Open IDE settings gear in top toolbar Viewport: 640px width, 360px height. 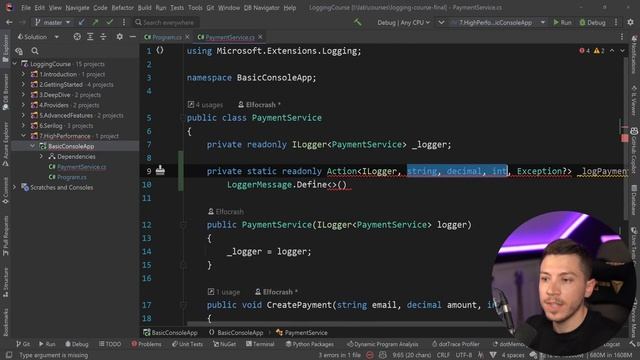[631, 22]
